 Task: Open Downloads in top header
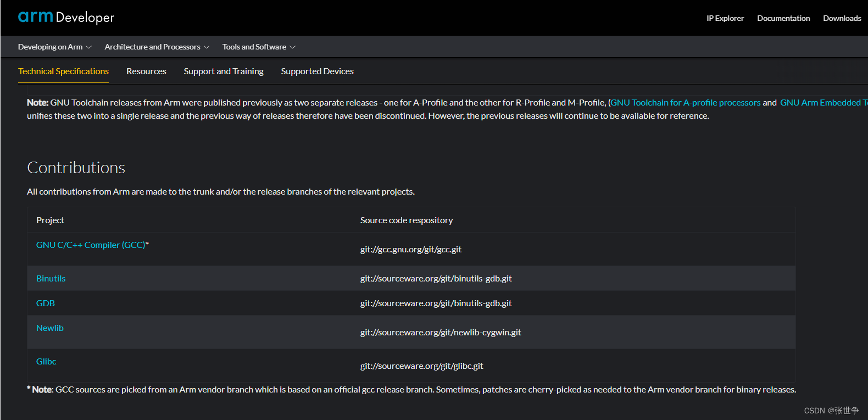842,18
